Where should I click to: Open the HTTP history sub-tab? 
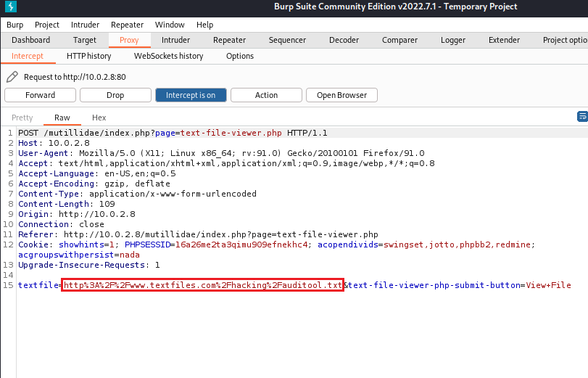(89, 56)
